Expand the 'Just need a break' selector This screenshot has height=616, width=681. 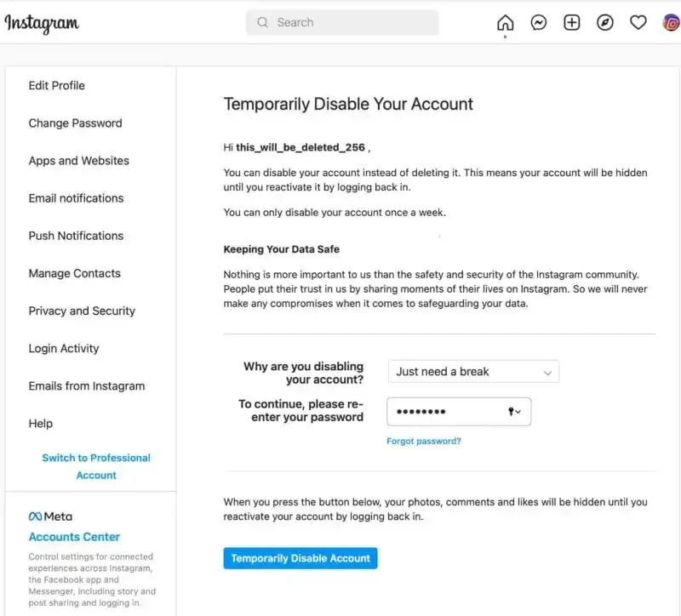(473, 371)
